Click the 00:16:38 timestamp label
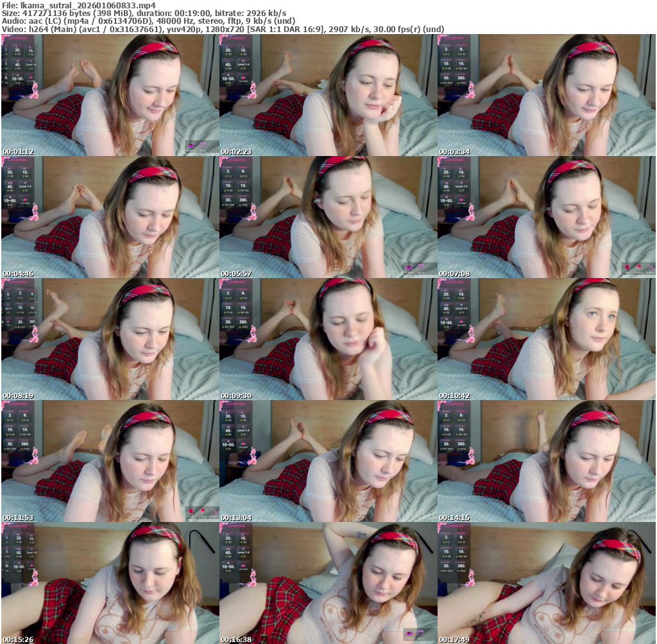The height and width of the screenshot is (644, 657). 236,640
